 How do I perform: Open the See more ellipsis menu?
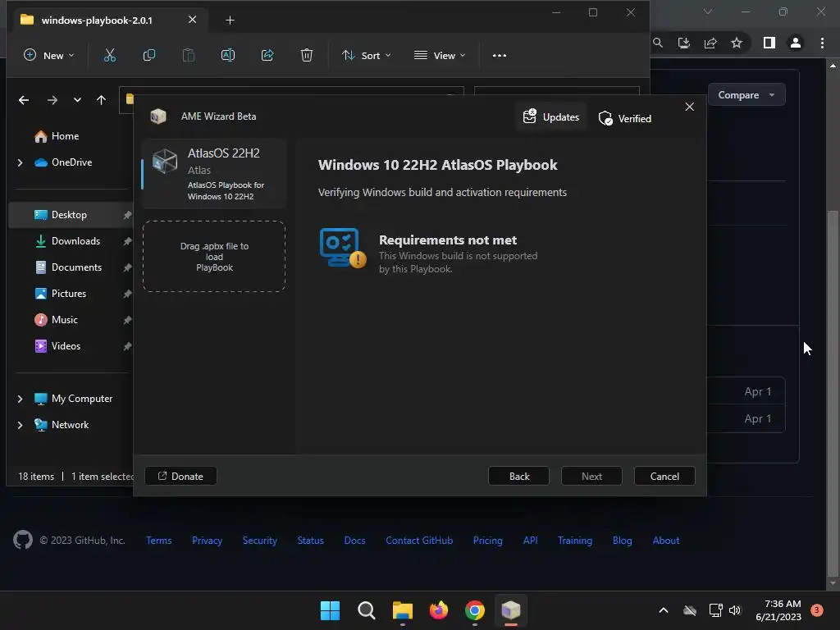pos(500,55)
